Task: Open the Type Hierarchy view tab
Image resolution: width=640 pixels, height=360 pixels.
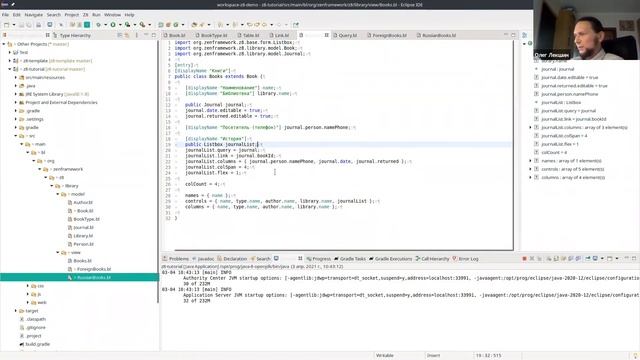Action: pyautogui.click(x=71, y=36)
